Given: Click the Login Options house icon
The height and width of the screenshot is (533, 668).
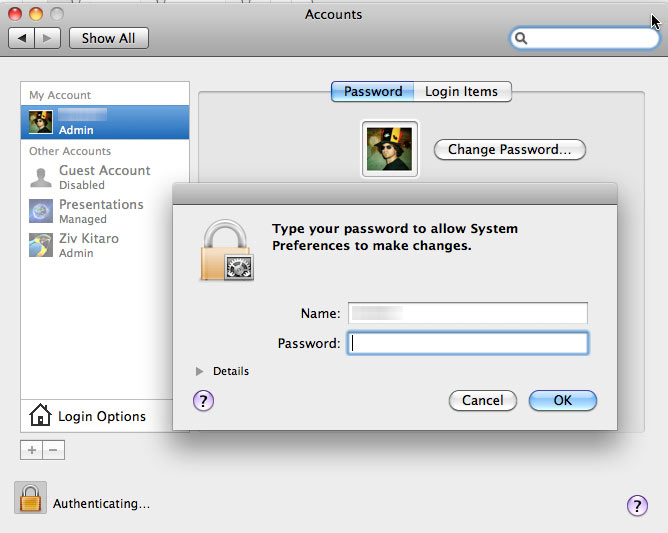Looking at the screenshot, I should (x=40, y=416).
